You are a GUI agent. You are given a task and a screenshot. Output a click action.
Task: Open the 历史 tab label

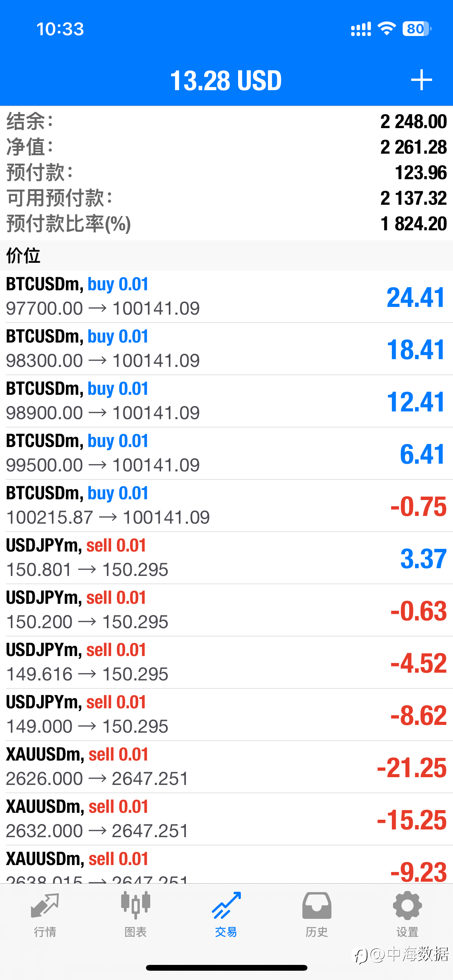click(317, 932)
